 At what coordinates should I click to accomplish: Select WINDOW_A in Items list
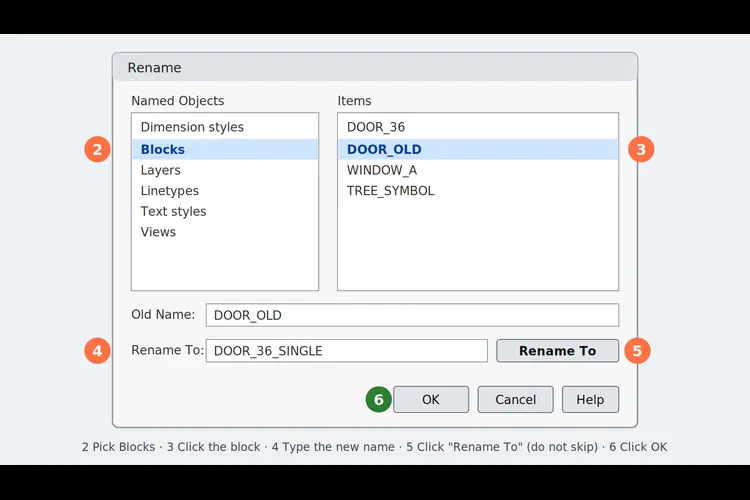pyautogui.click(x=478, y=170)
